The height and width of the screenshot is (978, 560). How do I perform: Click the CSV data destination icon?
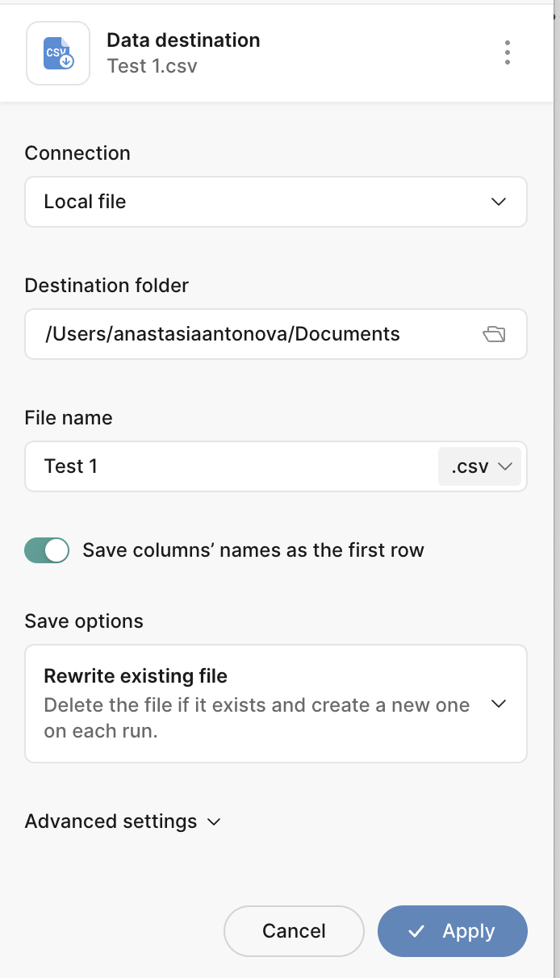(x=58, y=53)
